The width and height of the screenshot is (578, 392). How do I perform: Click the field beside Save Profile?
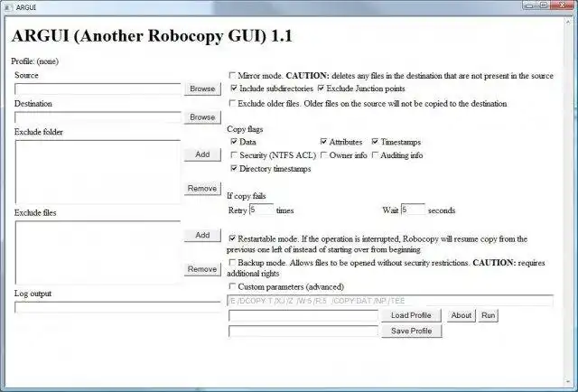[303, 331]
